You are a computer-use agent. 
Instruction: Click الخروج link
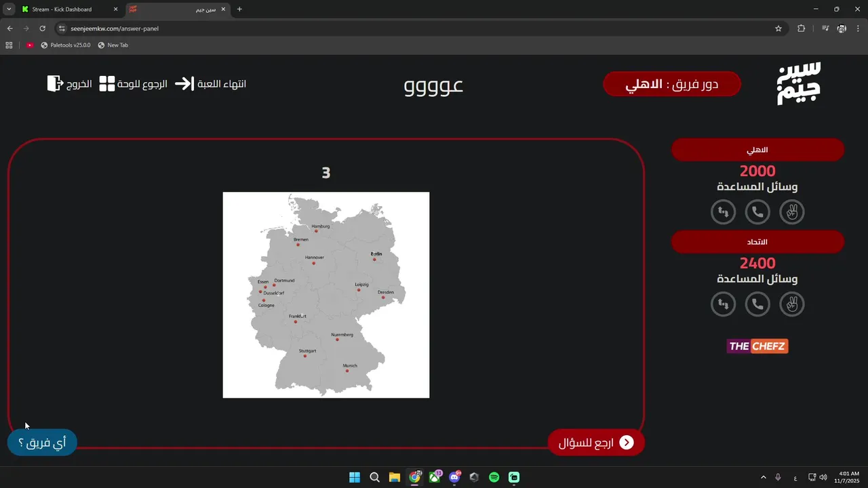(x=79, y=84)
